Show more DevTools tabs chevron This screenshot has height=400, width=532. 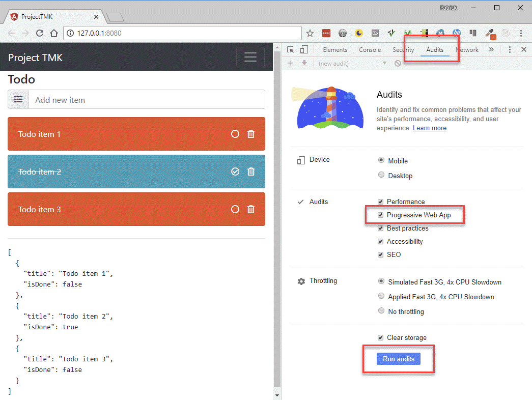click(491, 50)
